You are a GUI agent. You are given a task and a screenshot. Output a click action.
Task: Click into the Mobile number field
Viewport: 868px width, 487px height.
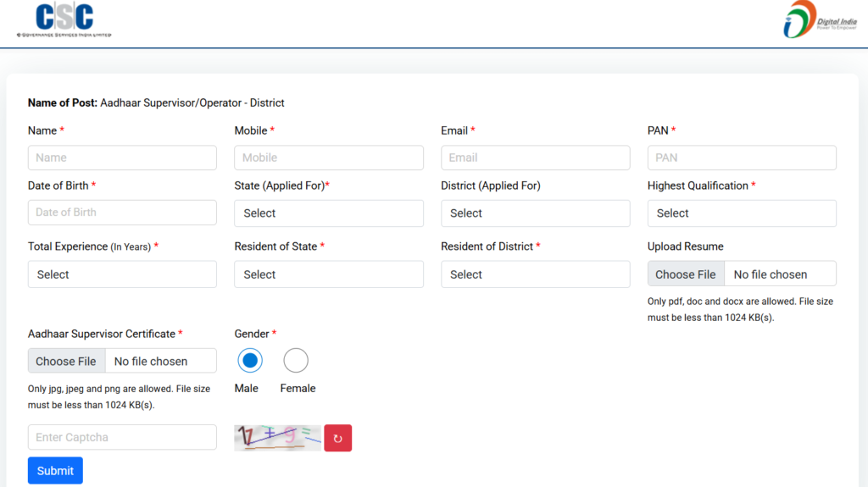[x=328, y=158]
